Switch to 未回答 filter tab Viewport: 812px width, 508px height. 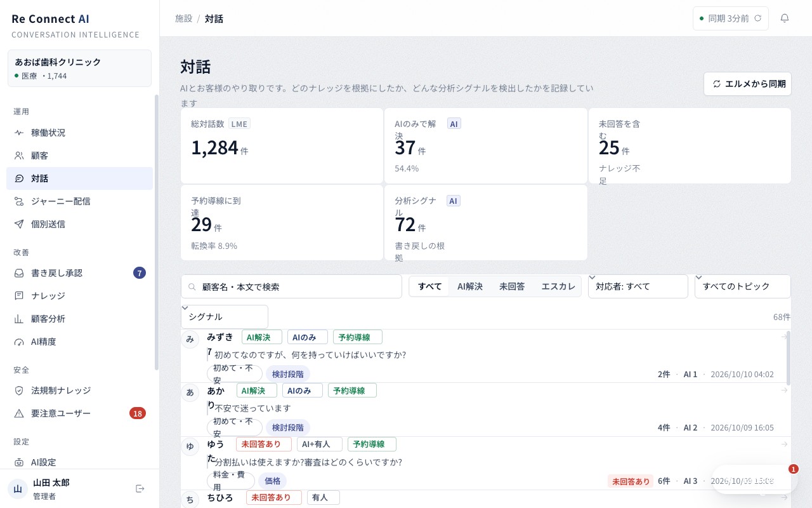tap(512, 286)
